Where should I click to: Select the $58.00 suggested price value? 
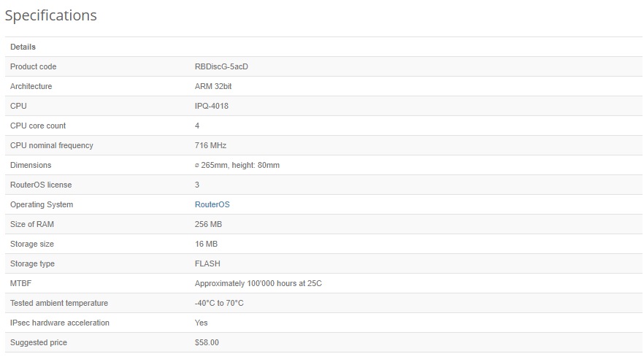pyautogui.click(x=207, y=343)
